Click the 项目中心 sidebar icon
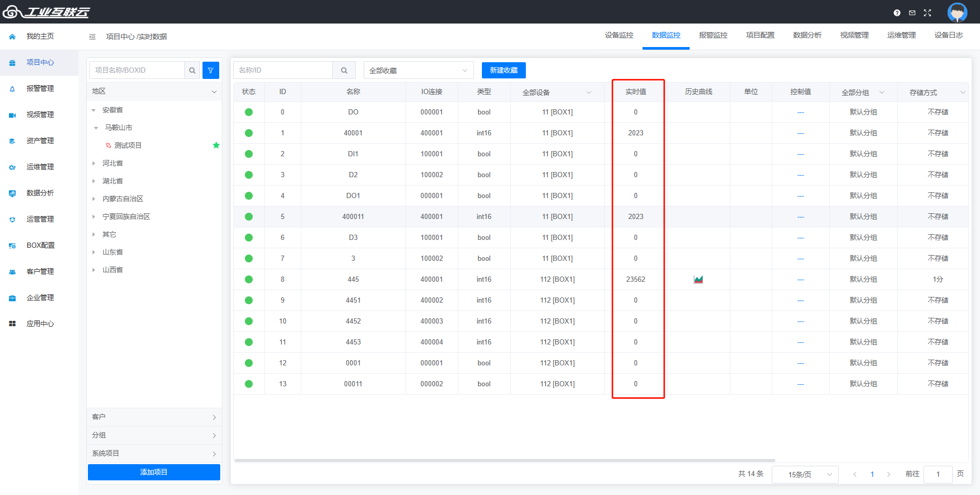 click(13, 63)
